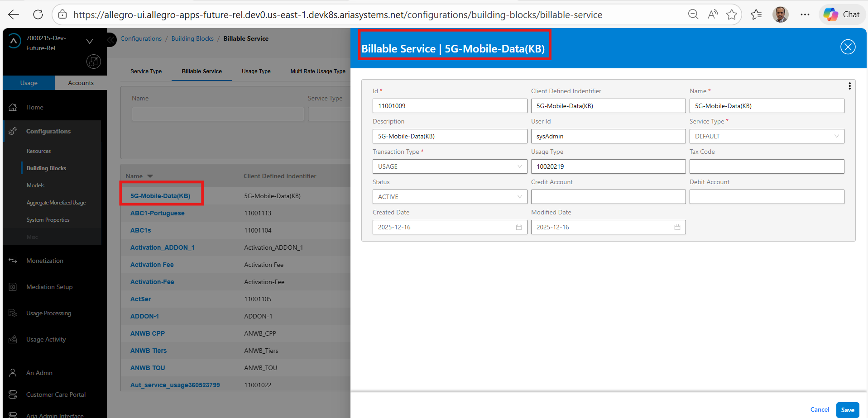
Task: Open the Status dropdown showing ACTIVE
Action: tap(519, 197)
